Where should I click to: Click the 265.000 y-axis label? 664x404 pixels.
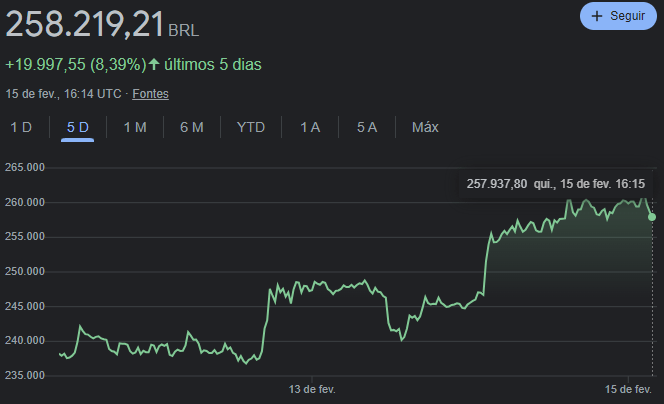point(23,168)
